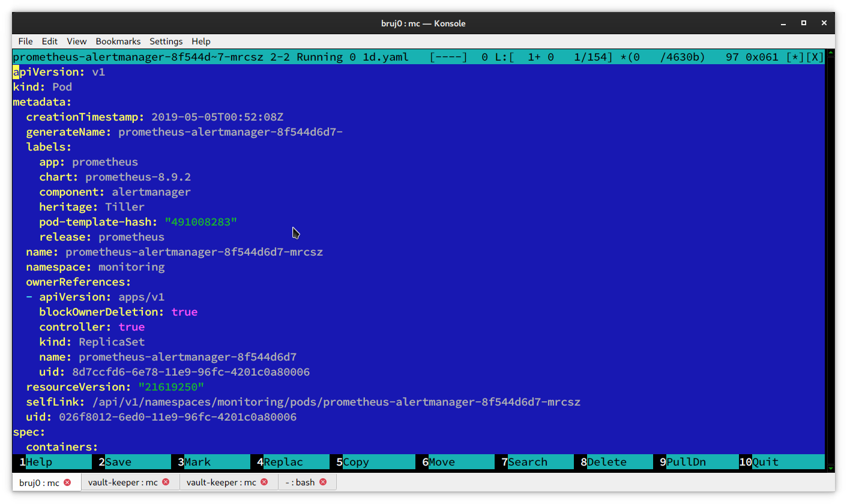
Task: Click the file name in editor header
Action: (211, 57)
